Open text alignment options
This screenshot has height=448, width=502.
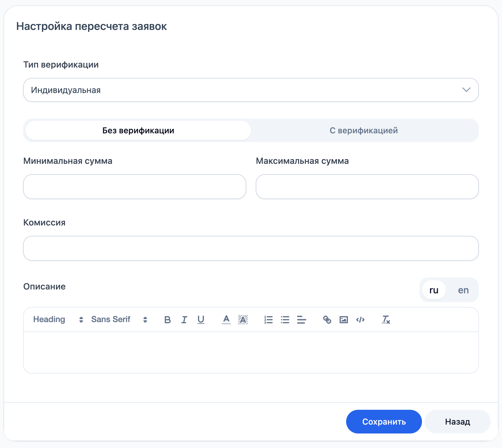pos(301,320)
